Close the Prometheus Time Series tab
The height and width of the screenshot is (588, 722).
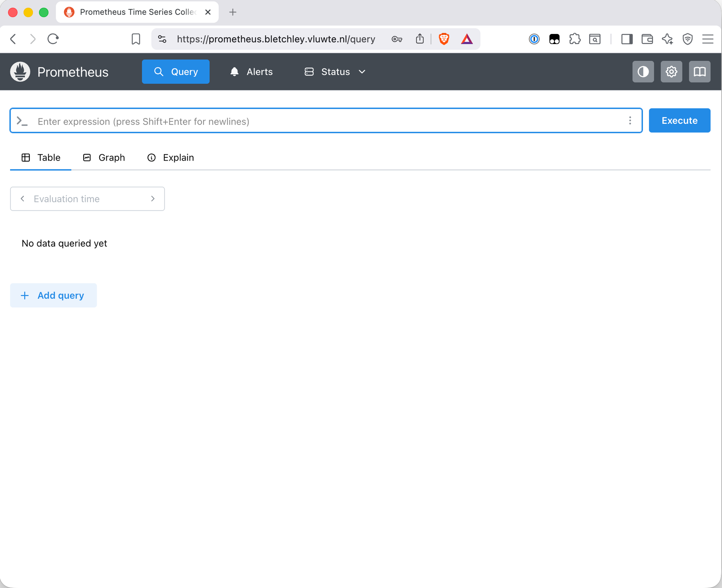click(208, 12)
